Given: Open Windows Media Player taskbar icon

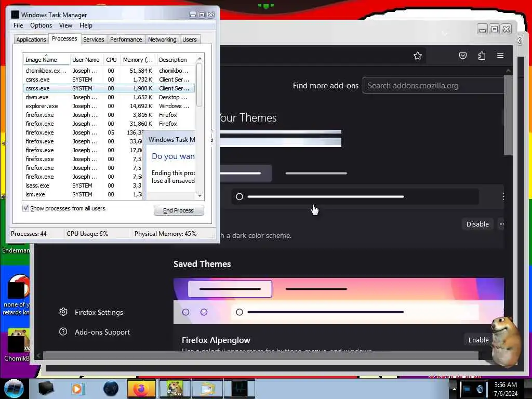Looking at the screenshot, I should (77, 389).
